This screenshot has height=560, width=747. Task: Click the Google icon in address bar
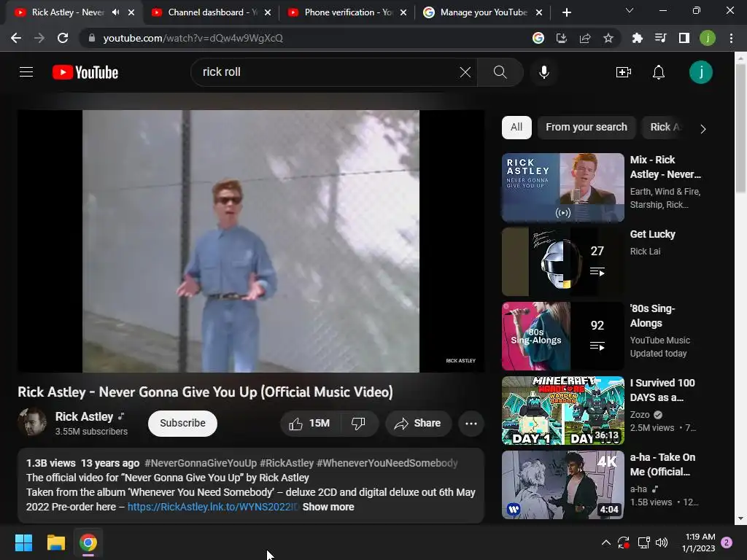coord(538,38)
